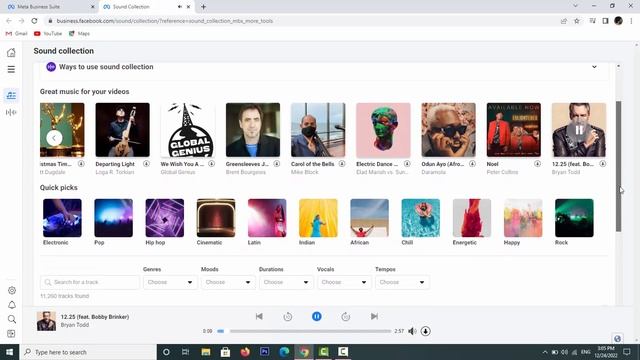Play the Global Genius album thumbnail
640x360 pixels.
pos(188,130)
